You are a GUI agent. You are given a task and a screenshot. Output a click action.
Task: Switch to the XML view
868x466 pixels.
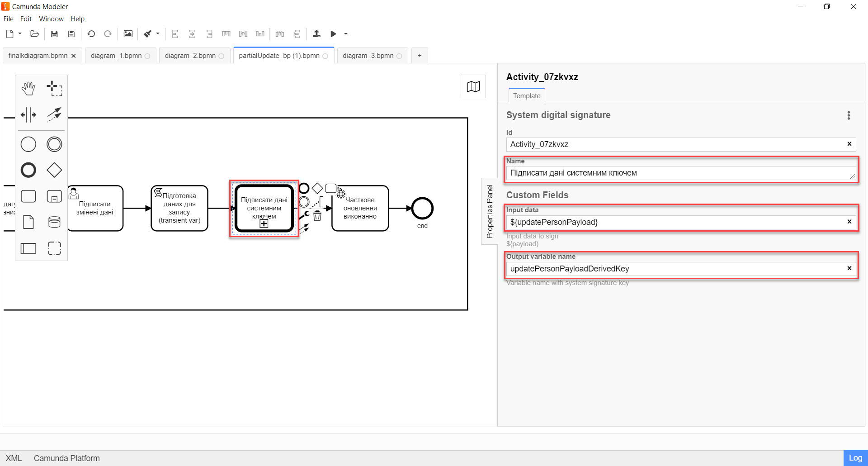[14, 458]
